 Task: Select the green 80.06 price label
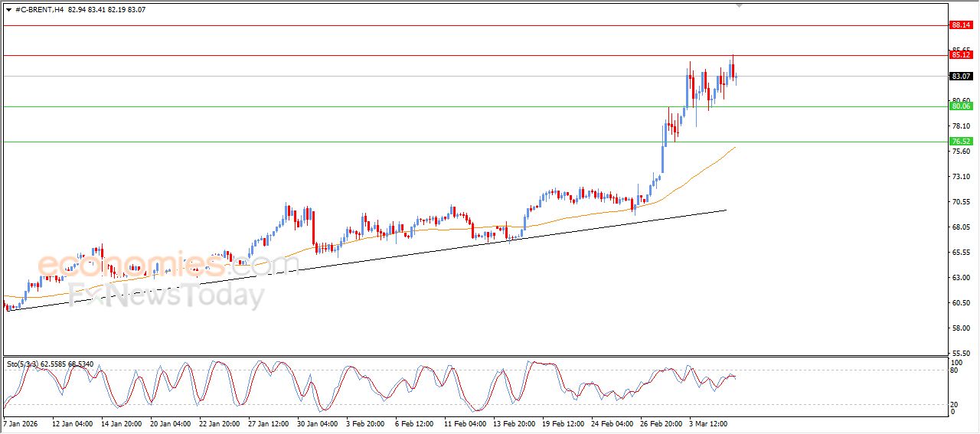point(961,106)
